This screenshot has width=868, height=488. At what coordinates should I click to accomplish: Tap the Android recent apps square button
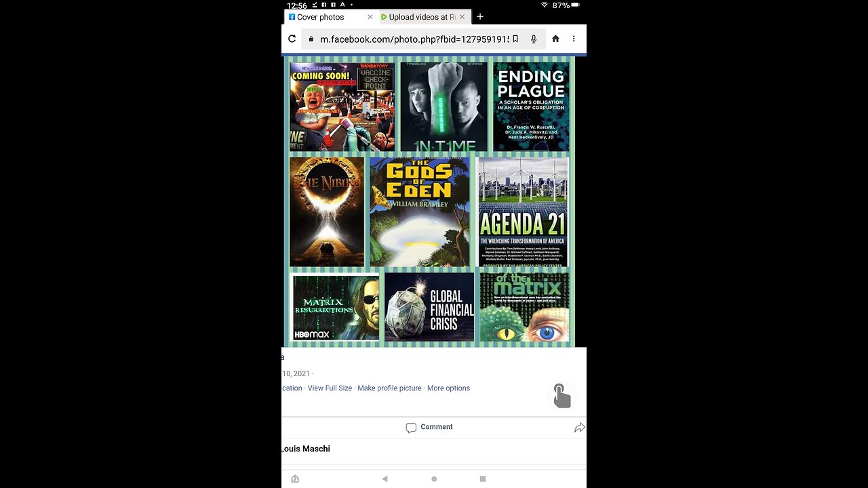pyautogui.click(x=483, y=479)
